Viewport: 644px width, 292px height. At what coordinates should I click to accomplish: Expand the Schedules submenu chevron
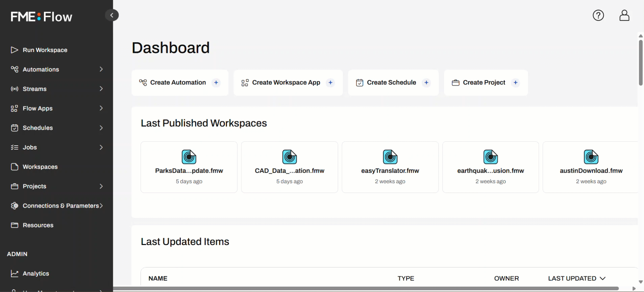pyautogui.click(x=101, y=128)
